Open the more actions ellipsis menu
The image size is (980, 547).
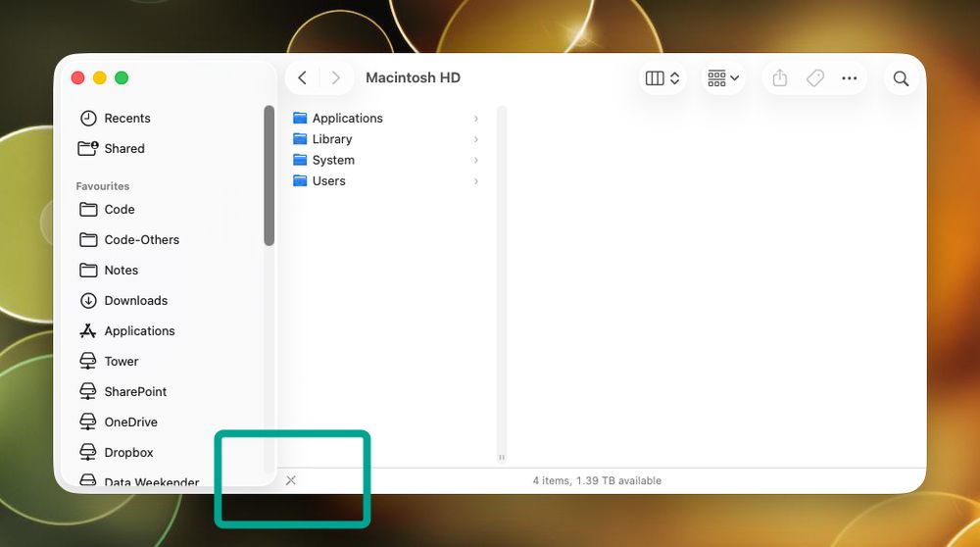click(850, 78)
